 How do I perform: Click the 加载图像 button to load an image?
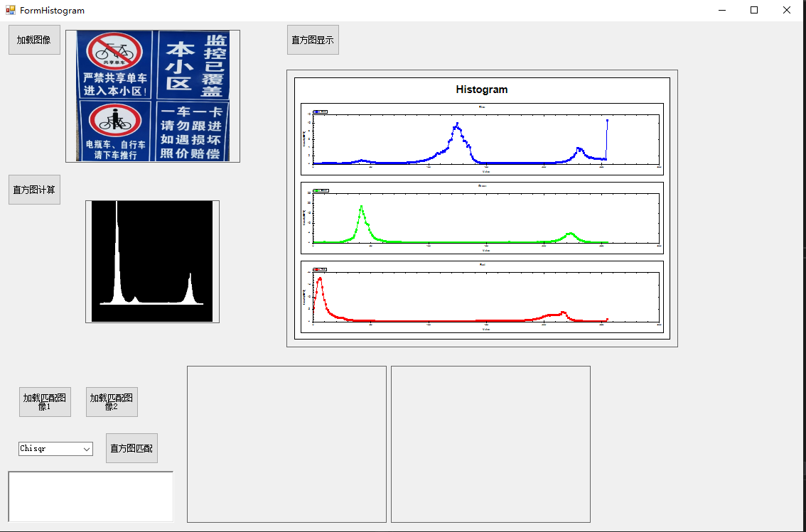point(33,39)
